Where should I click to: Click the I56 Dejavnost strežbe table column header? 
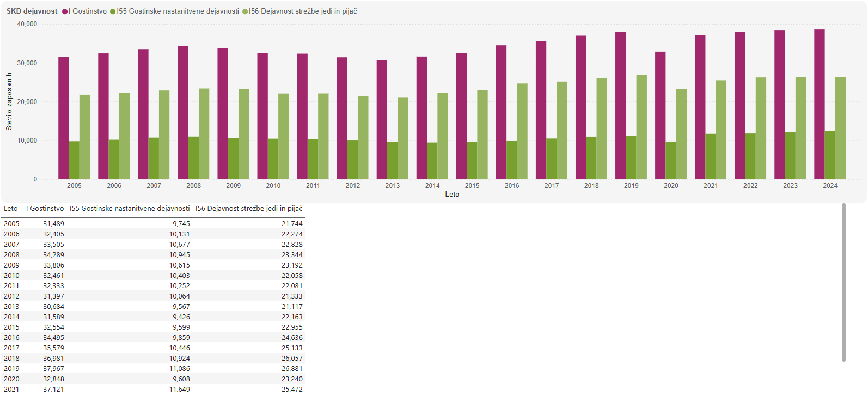249,209
